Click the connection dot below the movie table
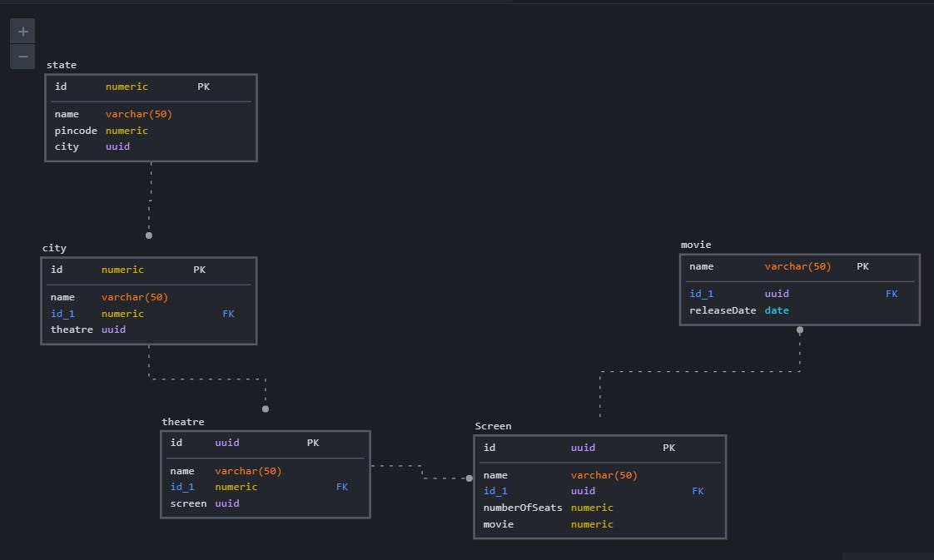This screenshot has width=934, height=560. (x=800, y=330)
